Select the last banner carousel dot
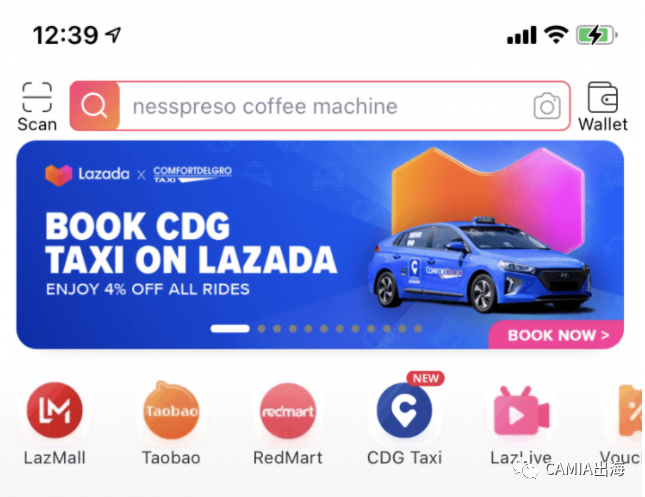 [x=418, y=328]
